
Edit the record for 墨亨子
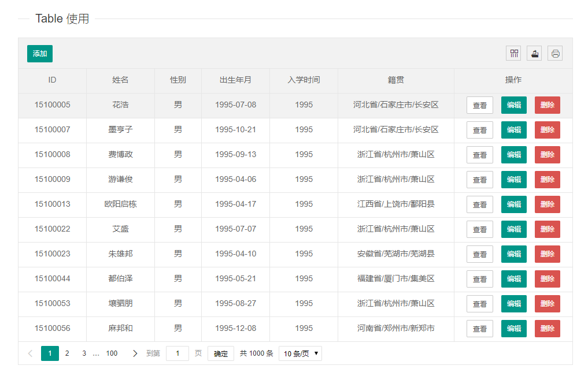coord(514,130)
